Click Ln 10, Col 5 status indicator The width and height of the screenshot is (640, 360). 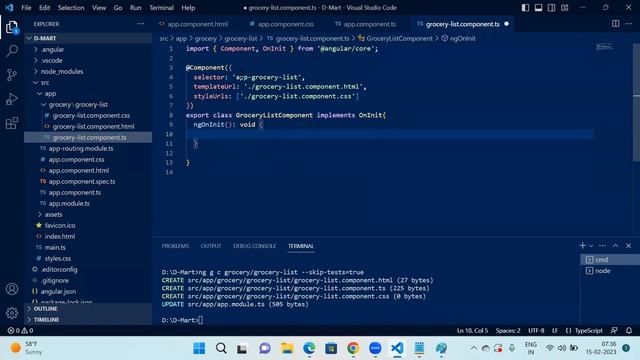click(x=472, y=331)
